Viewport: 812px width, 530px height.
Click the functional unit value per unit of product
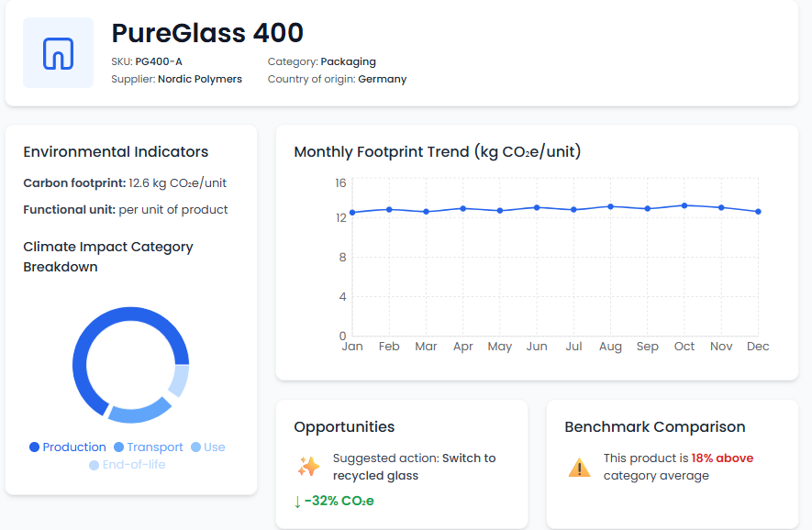[173, 210]
